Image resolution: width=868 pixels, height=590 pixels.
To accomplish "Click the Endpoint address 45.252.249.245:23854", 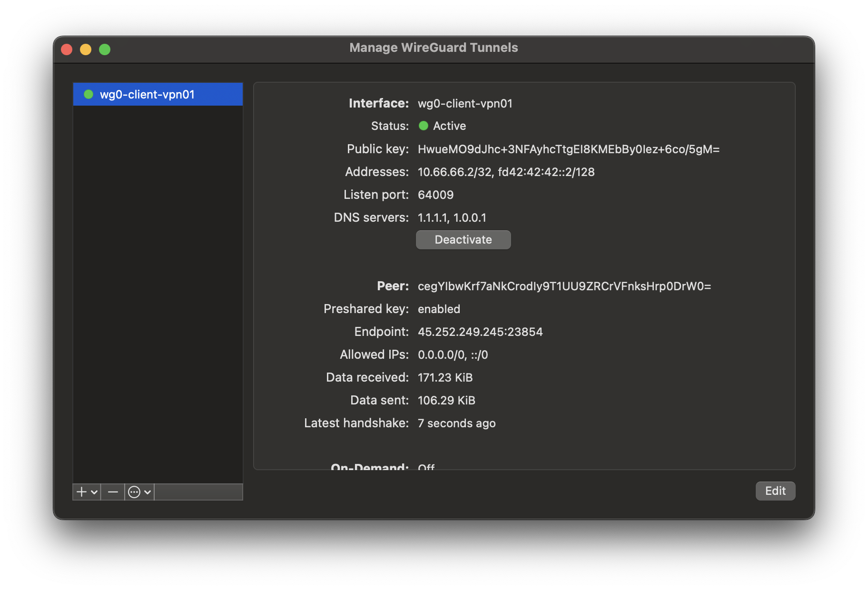I will (480, 332).
